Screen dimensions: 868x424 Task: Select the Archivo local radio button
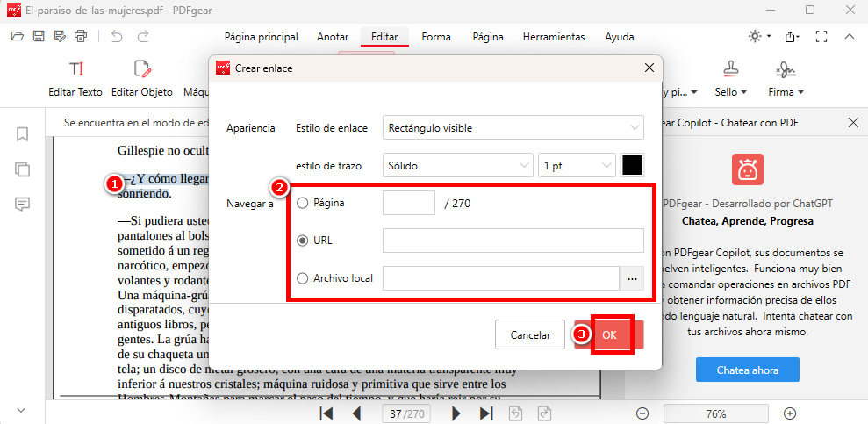tap(302, 278)
